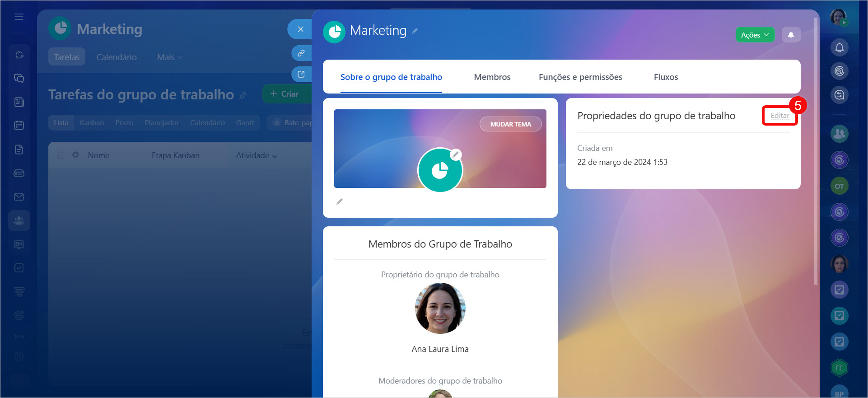Open the mail icon in left sidebar
Image resolution: width=868 pixels, height=398 pixels.
[19, 197]
